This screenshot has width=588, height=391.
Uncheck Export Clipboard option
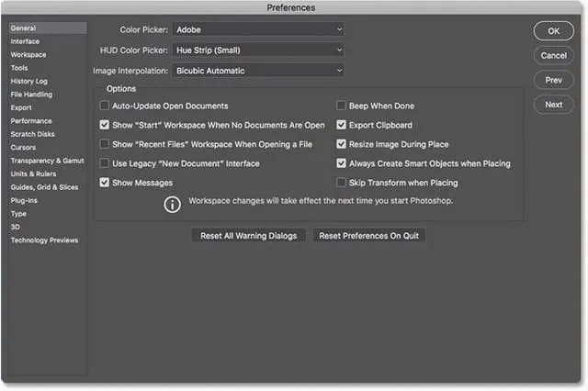pyautogui.click(x=341, y=125)
